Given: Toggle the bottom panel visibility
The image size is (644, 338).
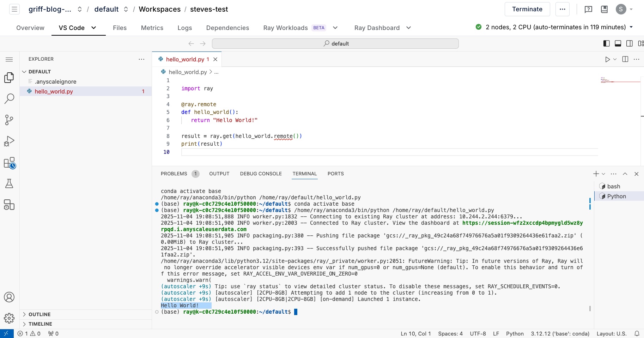Looking at the screenshot, I should tap(618, 43).
